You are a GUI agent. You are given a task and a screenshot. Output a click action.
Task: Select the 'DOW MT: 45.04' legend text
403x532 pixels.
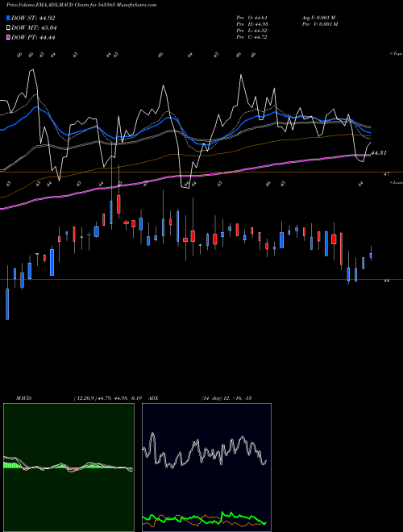tap(34, 28)
